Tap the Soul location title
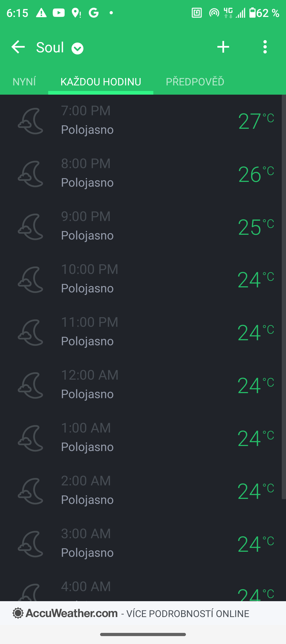 50,48
